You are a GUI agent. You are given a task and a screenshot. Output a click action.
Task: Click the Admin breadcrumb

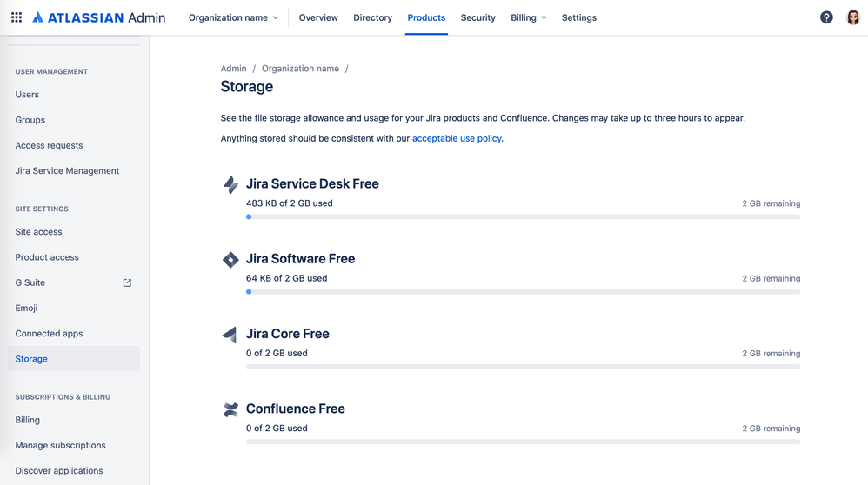234,69
